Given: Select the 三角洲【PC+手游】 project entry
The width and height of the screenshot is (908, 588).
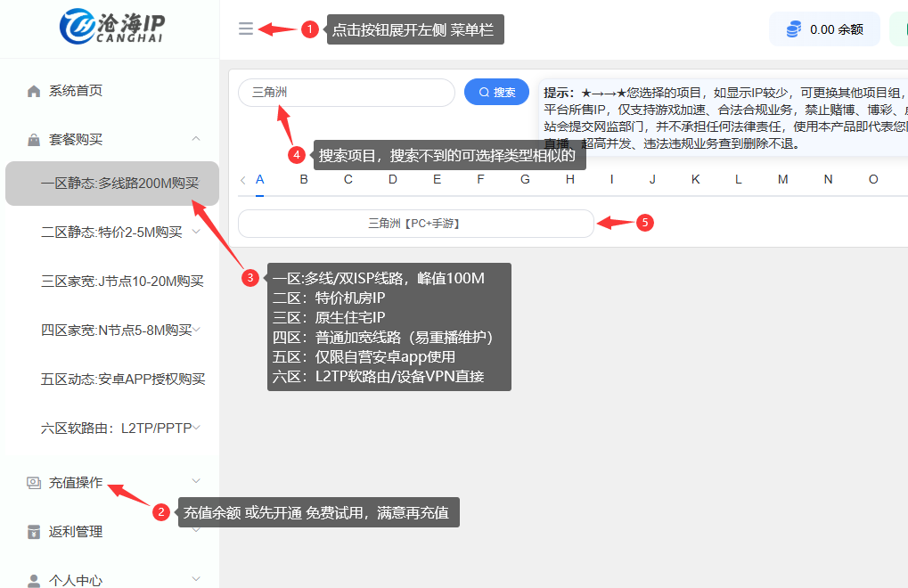Looking at the screenshot, I should coord(414,224).
